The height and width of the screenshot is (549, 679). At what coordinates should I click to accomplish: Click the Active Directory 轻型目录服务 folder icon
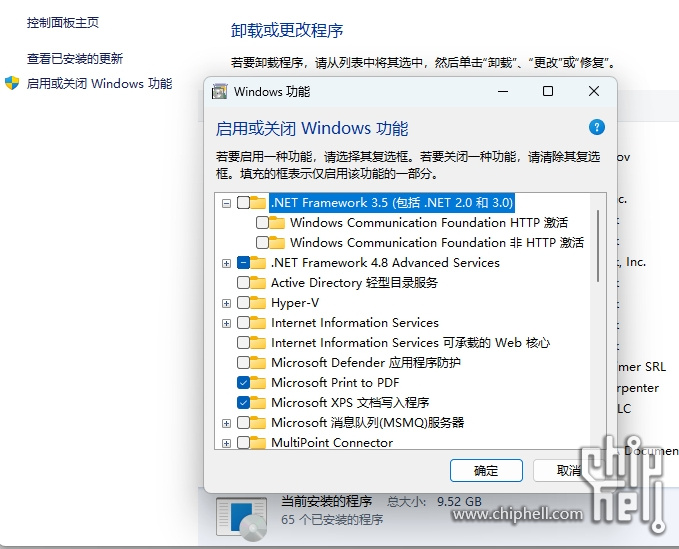click(x=258, y=283)
